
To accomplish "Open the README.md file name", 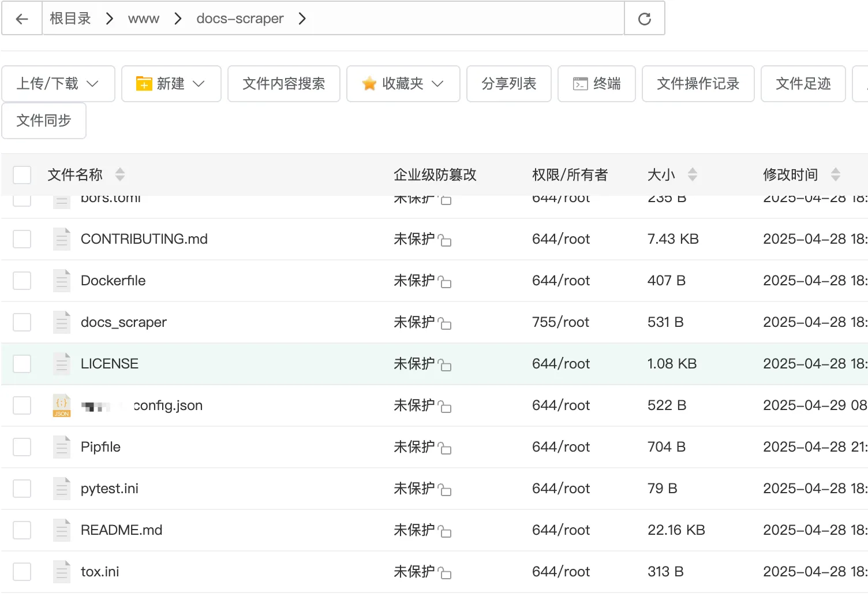I will (122, 530).
